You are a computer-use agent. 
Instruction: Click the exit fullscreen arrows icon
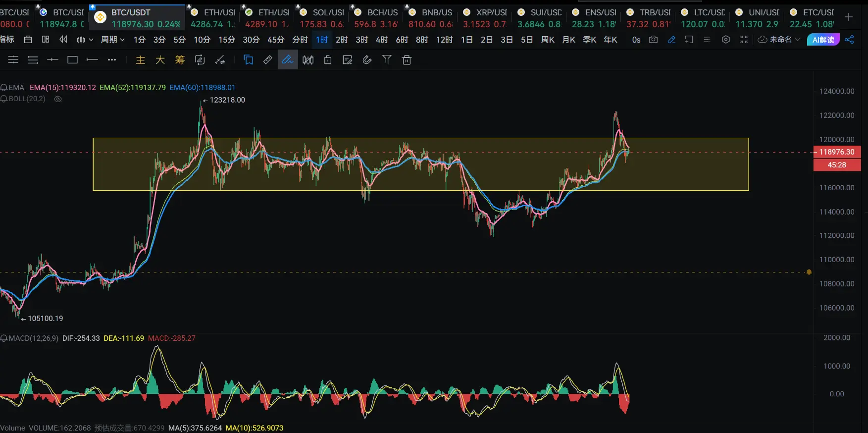[x=744, y=40]
